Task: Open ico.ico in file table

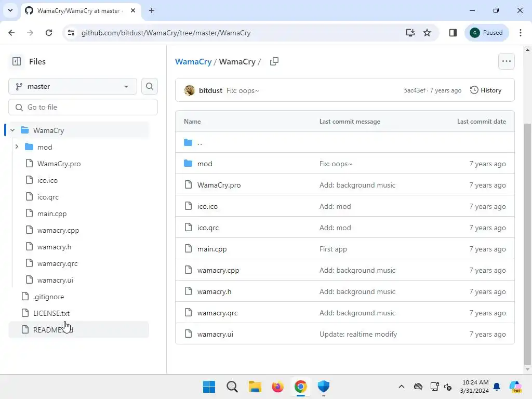Action: pos(207,207)
